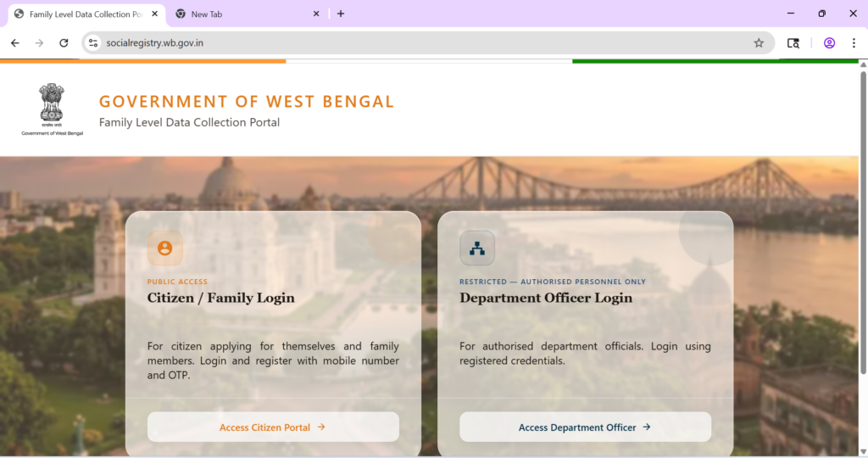Click the orange citizen person icon

pyautogui.click(x=165, y=249)
